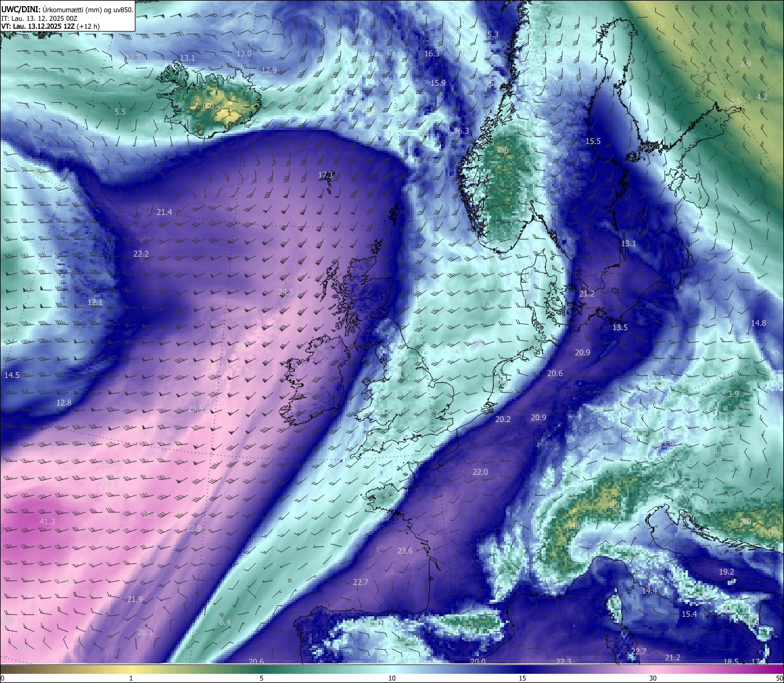Click the 15.9 value label
This screenshot has height=683, width=784.
coord(438,83)
